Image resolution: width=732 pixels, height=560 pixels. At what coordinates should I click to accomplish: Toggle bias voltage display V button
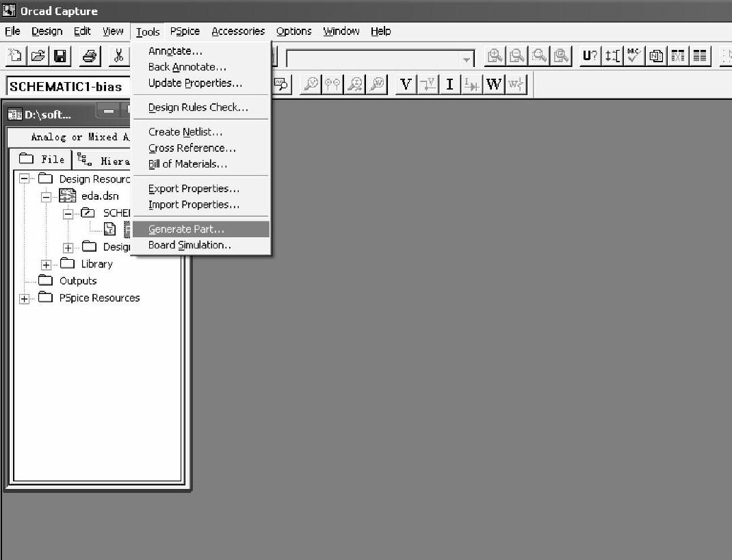(406, 84)
